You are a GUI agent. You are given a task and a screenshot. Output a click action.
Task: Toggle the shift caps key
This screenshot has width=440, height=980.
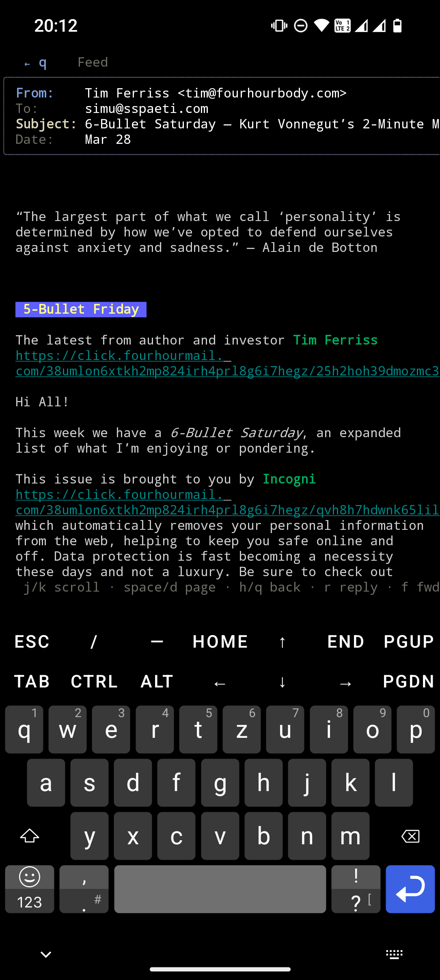30,836
